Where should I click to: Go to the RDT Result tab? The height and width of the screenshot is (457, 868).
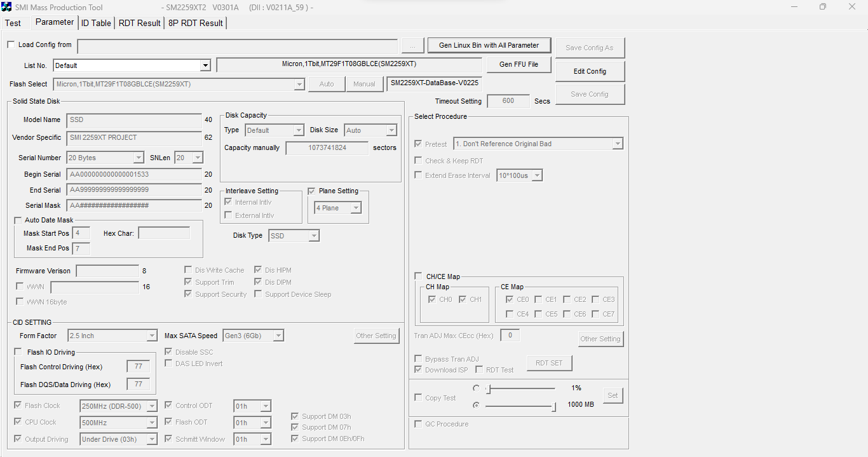(x=140, y=23)
